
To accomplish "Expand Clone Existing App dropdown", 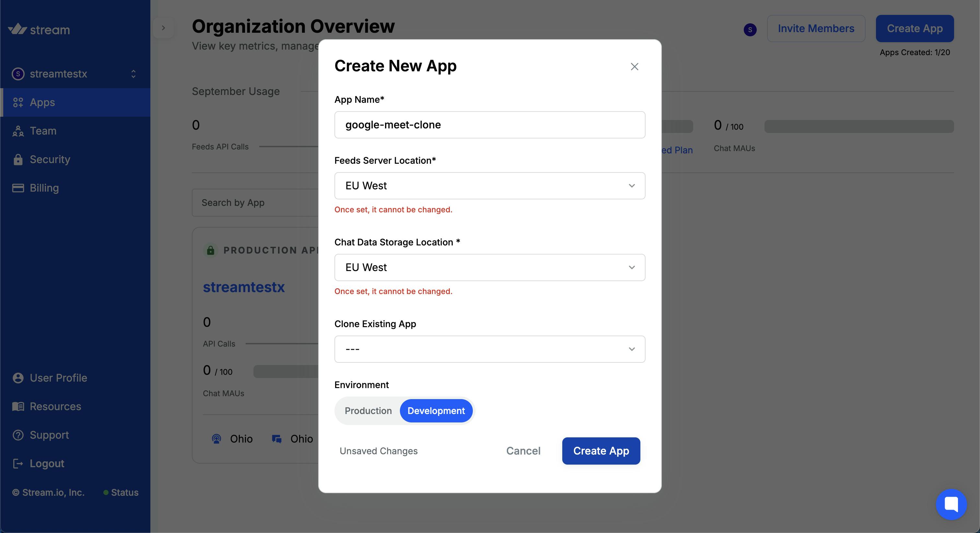I will (x=490, y=349).
